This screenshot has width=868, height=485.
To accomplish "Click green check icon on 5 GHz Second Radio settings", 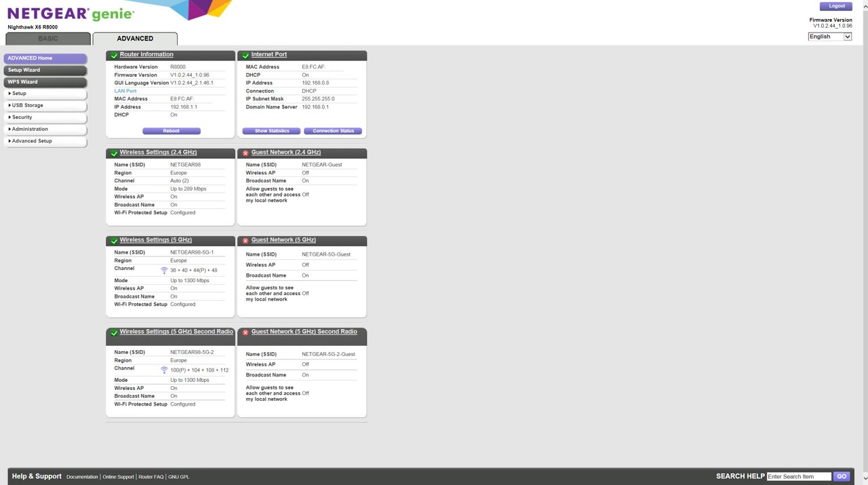I will click(114, 333).
